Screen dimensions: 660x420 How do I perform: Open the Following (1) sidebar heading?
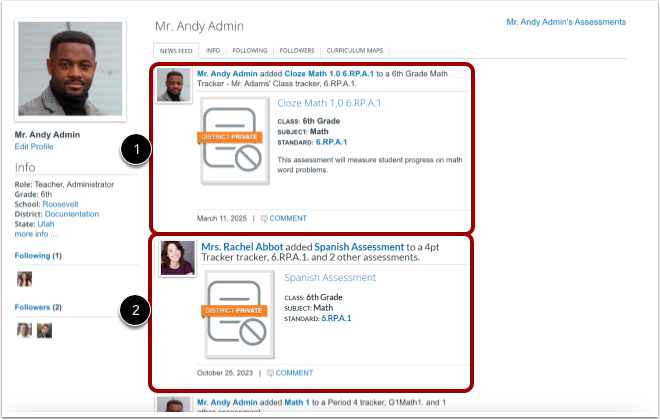click(38, 255)
